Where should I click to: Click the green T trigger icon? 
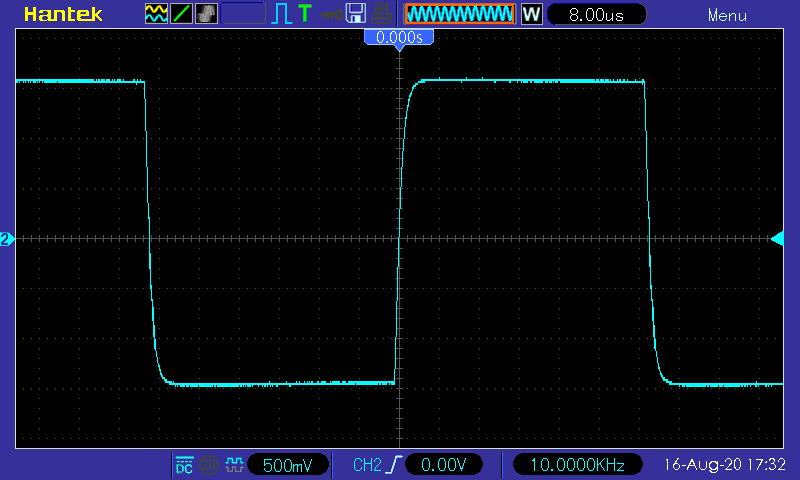[305, 13]
